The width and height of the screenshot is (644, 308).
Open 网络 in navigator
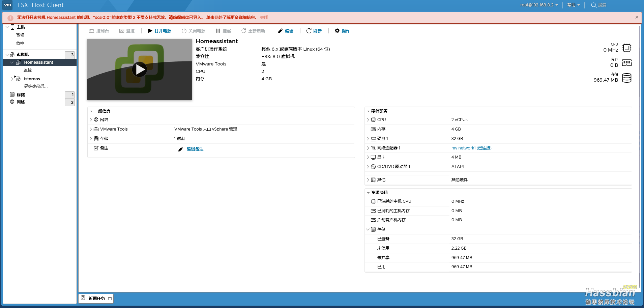(21, 102)
